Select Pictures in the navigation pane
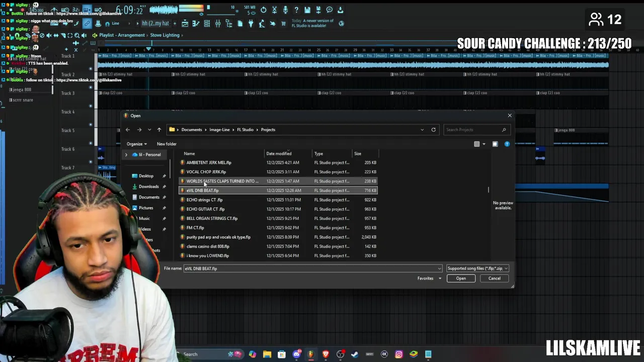Viewport: 644px width, 362px height. click(146, 208)
